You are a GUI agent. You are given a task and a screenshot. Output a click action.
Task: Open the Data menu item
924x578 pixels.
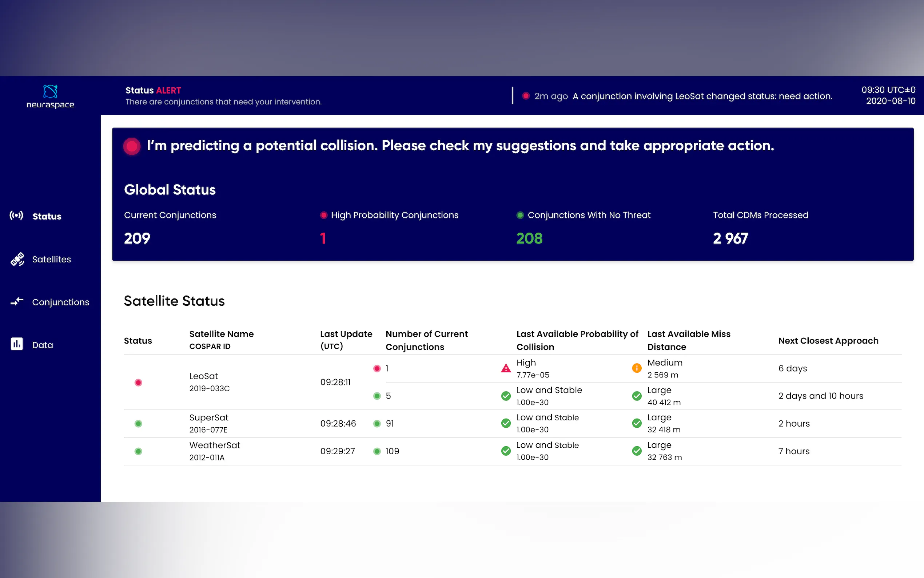tap(43, 345)
